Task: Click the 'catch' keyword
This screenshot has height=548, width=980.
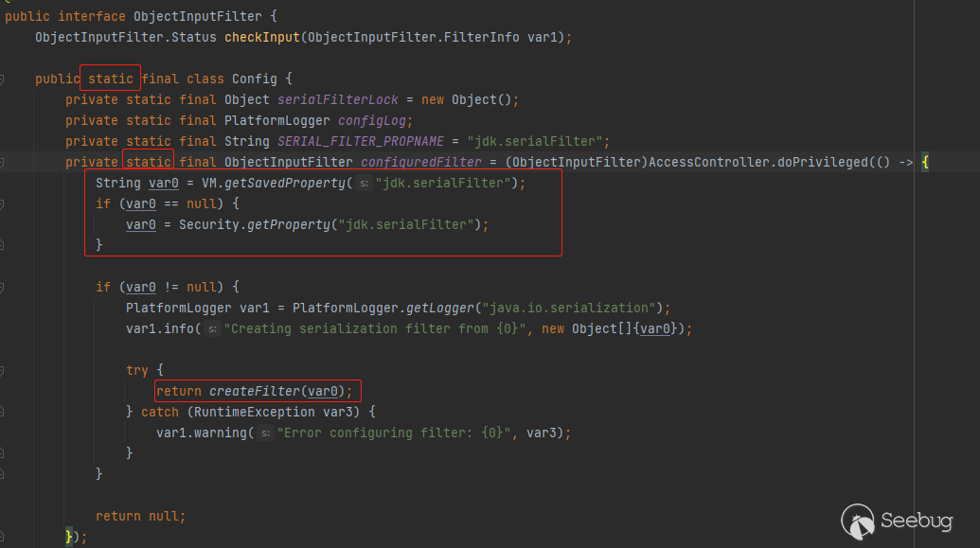Action: [x=160, y=413]
